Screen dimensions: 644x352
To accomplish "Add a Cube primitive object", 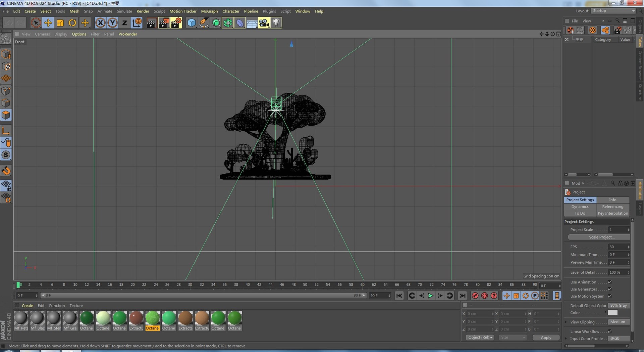I will point(191,23).
